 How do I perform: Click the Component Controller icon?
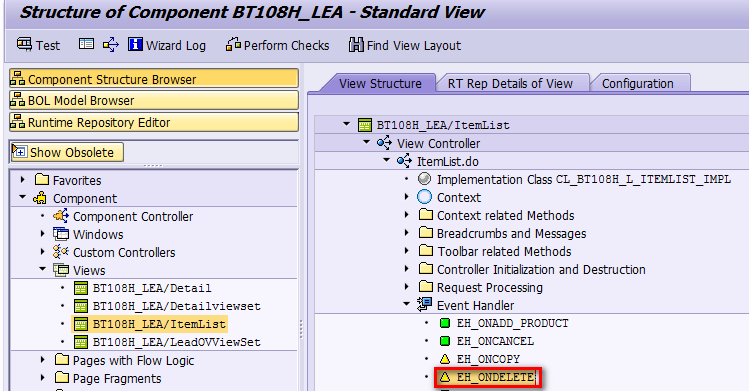tap(61, 216)
